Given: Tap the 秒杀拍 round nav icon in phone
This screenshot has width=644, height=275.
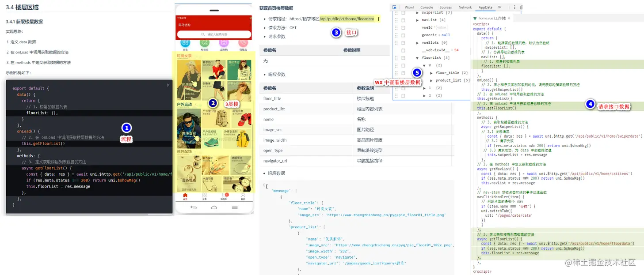Looking at the screenshot, I should tap(204, 43).
